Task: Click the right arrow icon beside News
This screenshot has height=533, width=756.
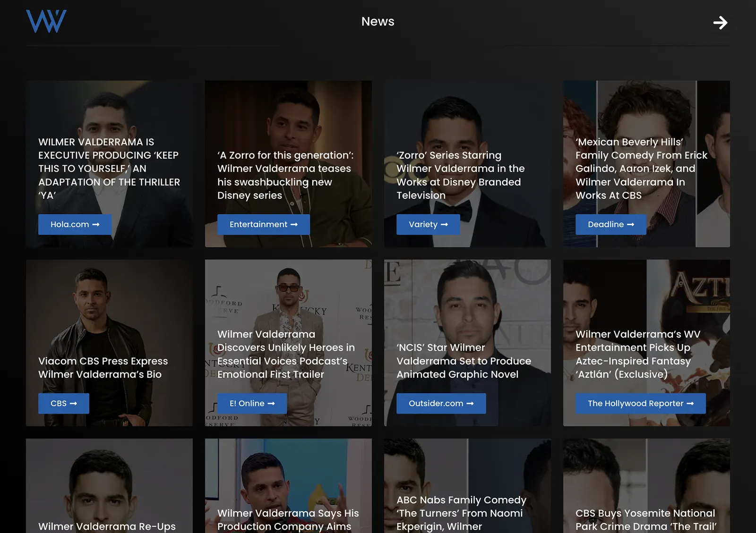Action: click(x=720, y=22)
